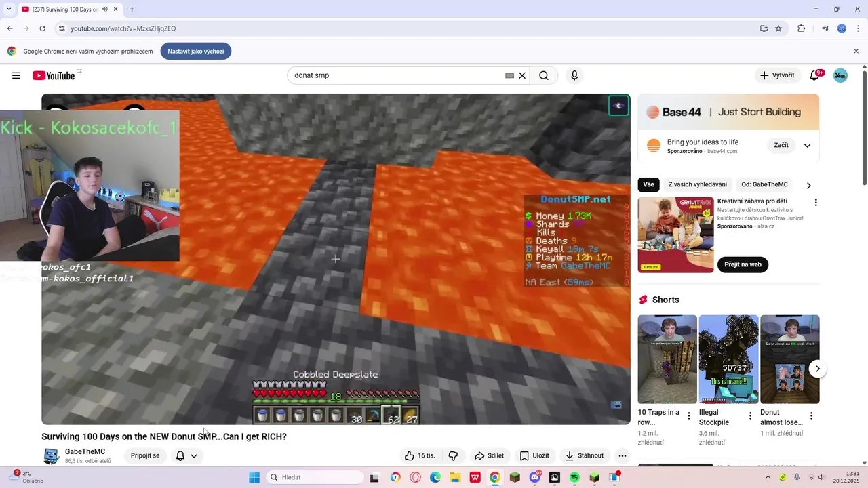Expand the Base44 ad chevron
Screen dimensions: 868x488
tap(807, 146)
